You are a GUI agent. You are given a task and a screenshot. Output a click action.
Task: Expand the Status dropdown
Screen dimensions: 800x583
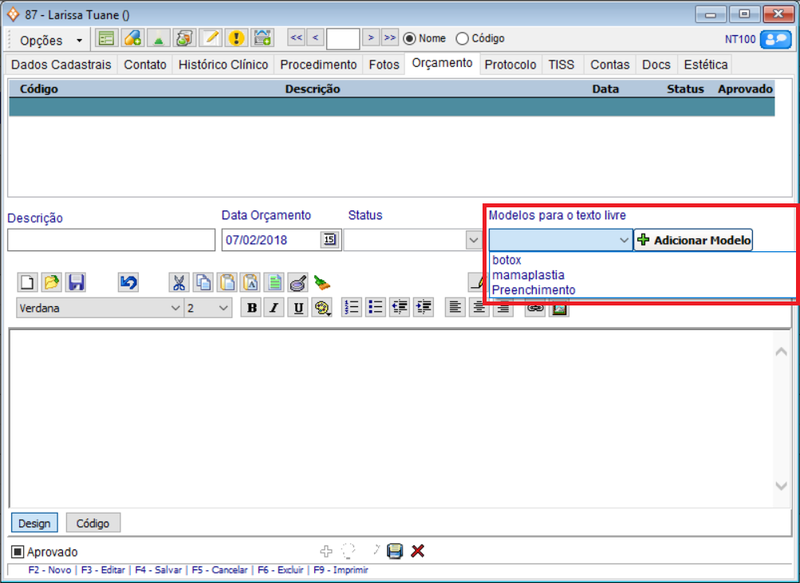pyautogui.click(x=473, y=240)
